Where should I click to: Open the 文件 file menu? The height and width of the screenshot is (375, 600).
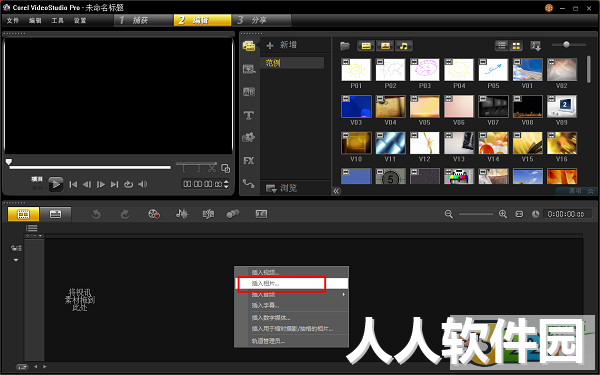[x=13, y=21]
